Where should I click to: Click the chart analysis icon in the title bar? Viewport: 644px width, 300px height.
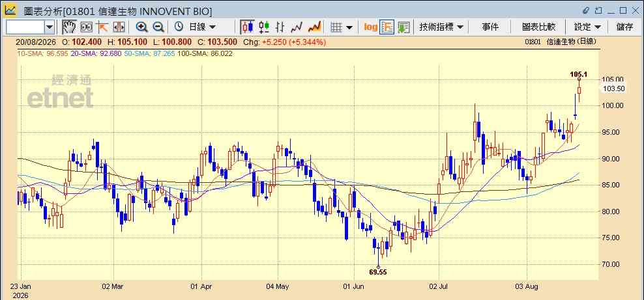point(10,10)
